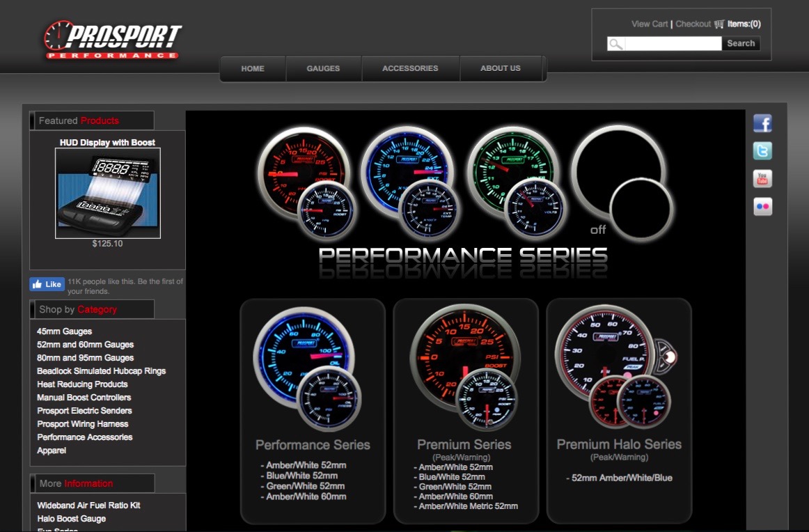Open the View Cart link
This screenshot has height=532, width=809.
tap(650, 24)
